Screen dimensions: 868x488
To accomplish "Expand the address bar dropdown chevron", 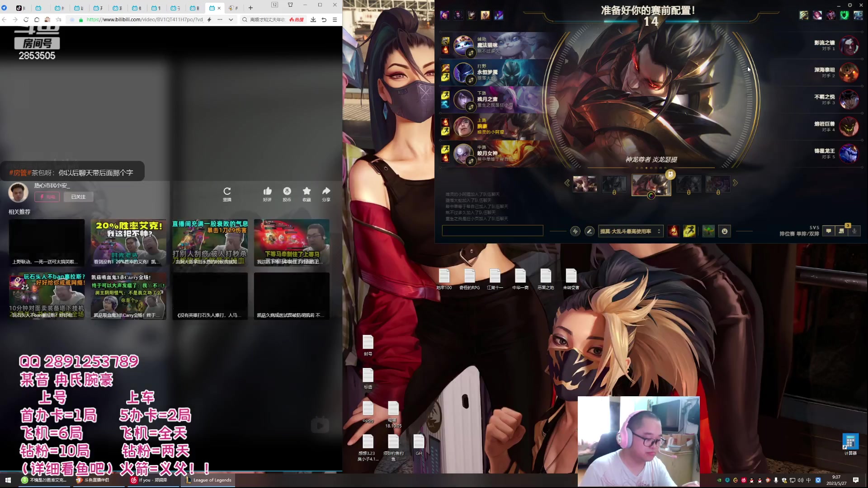I will [x=231, y=19].
